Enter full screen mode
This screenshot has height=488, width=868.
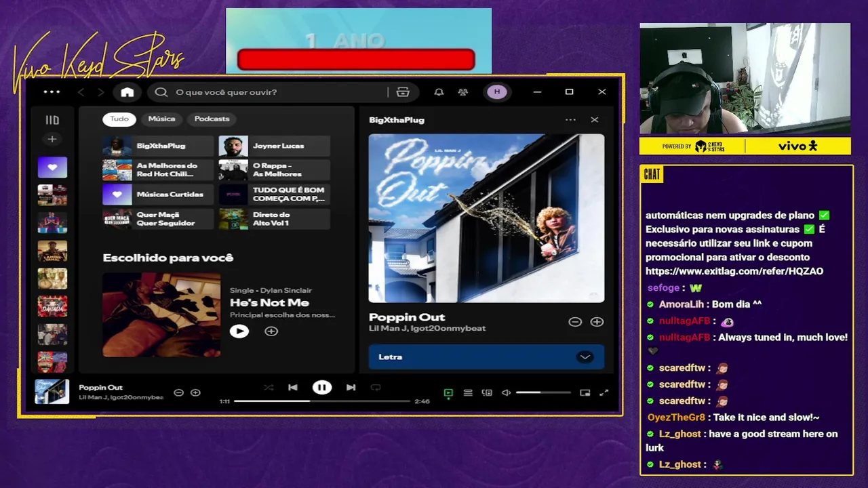[x=604, y=393]
